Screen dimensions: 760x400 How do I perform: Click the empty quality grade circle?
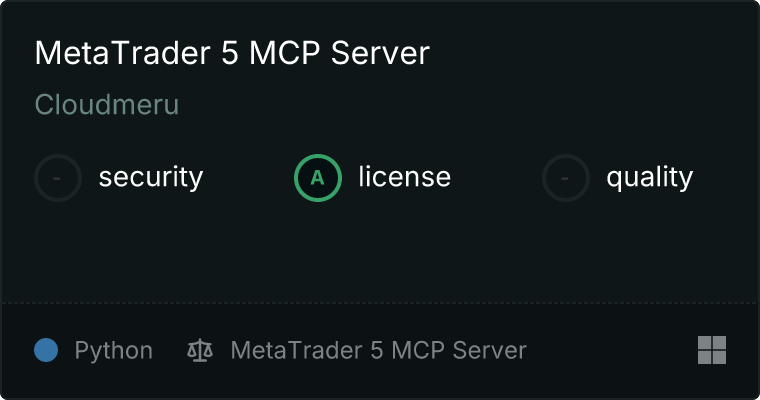566,178
